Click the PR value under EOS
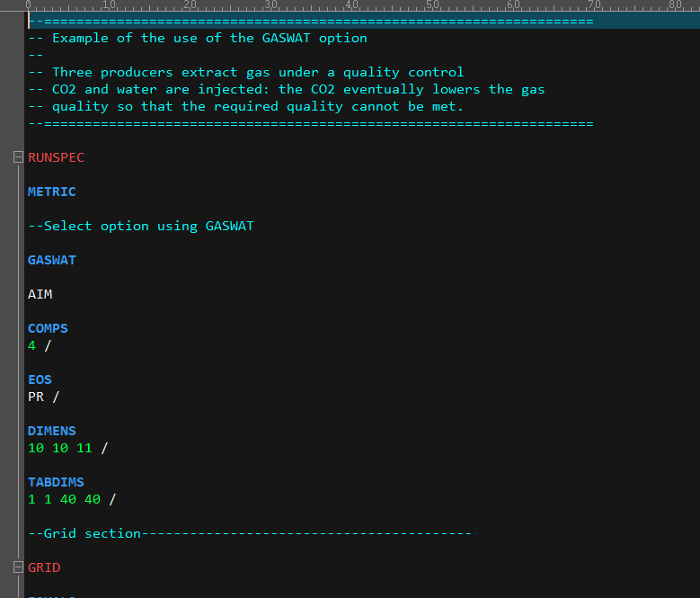Viewport: 700px width, 598px height. [36, 397]
